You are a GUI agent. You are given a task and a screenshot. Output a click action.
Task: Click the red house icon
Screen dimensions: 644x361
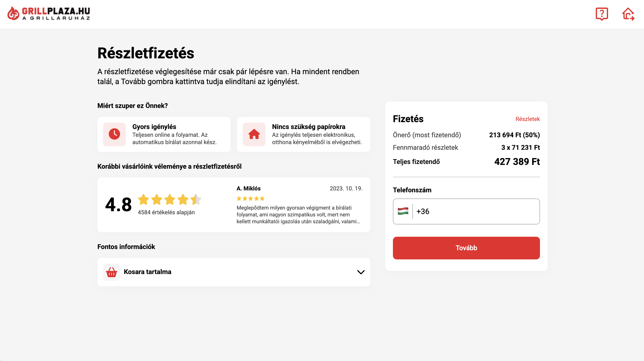pos(254,134)
